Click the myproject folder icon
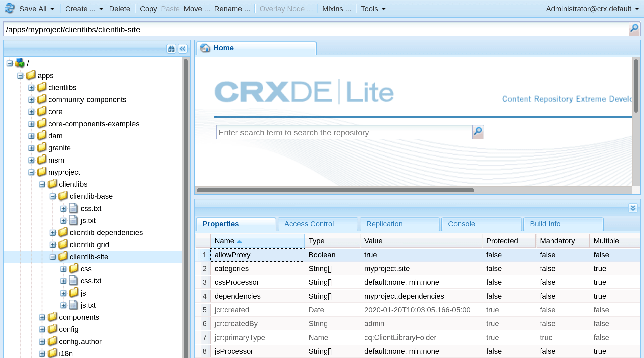 (42, 172)
